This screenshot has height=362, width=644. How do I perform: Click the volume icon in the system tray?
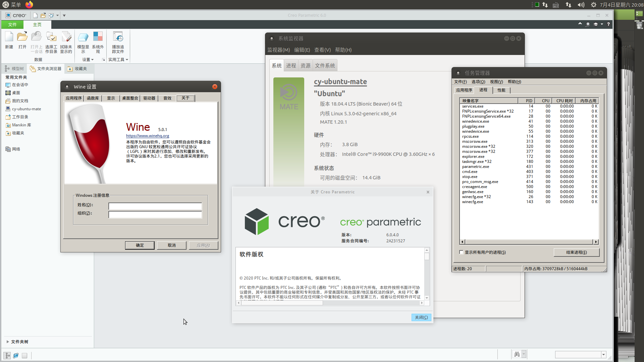(581, 5)
